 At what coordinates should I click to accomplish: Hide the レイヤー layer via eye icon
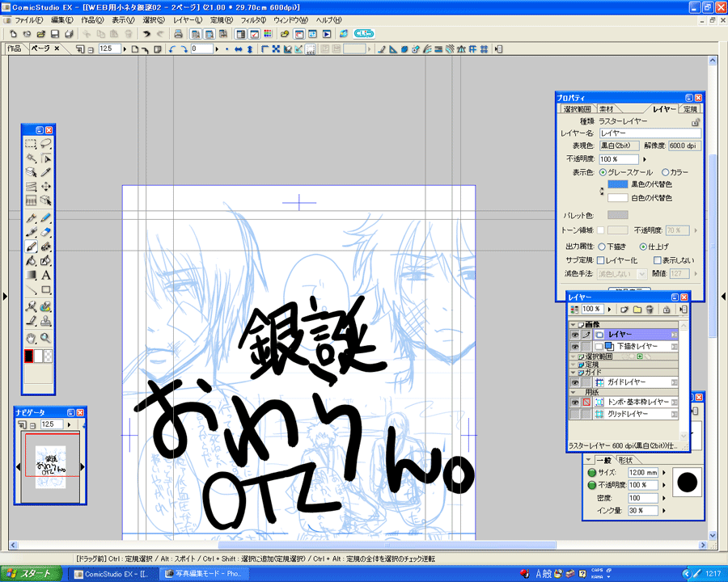575,335
